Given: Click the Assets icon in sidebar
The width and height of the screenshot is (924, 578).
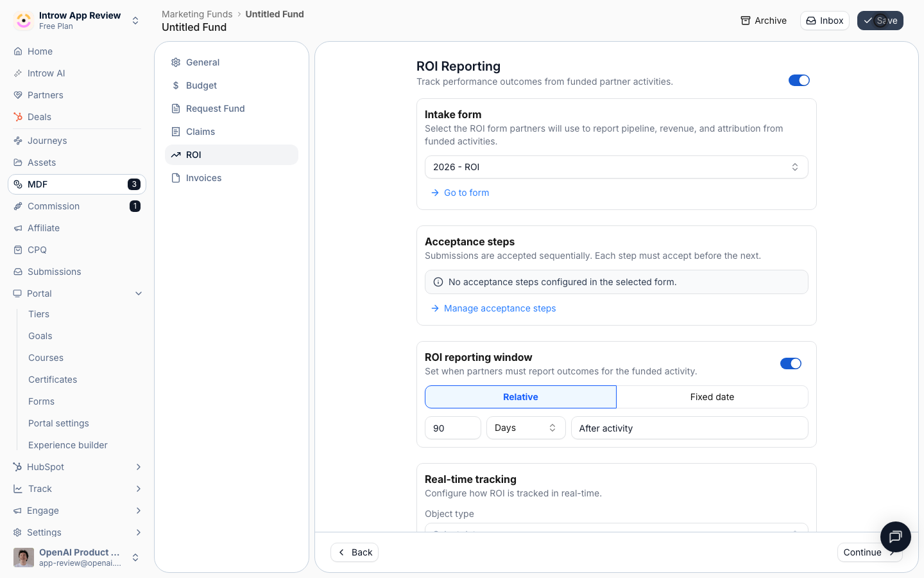Looking at the screenshot, I should click(18, 162).
